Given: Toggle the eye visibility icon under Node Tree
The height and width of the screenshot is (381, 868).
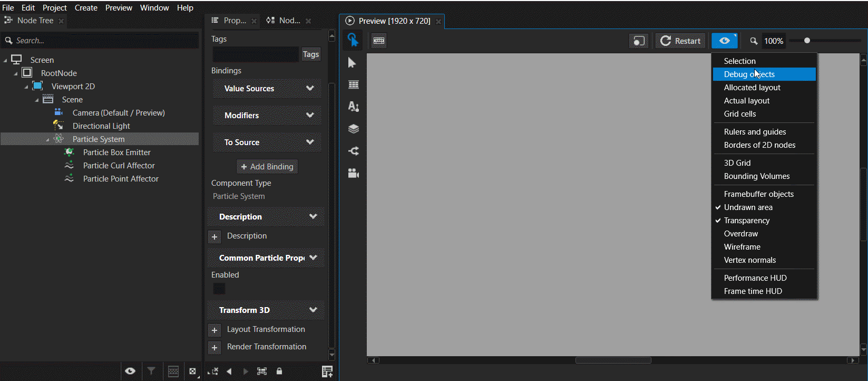Looking at the screenshot, I should (130, 372).
